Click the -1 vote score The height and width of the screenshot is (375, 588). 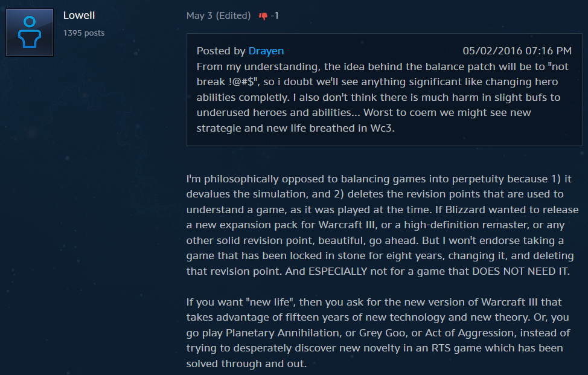click(275, 16)
